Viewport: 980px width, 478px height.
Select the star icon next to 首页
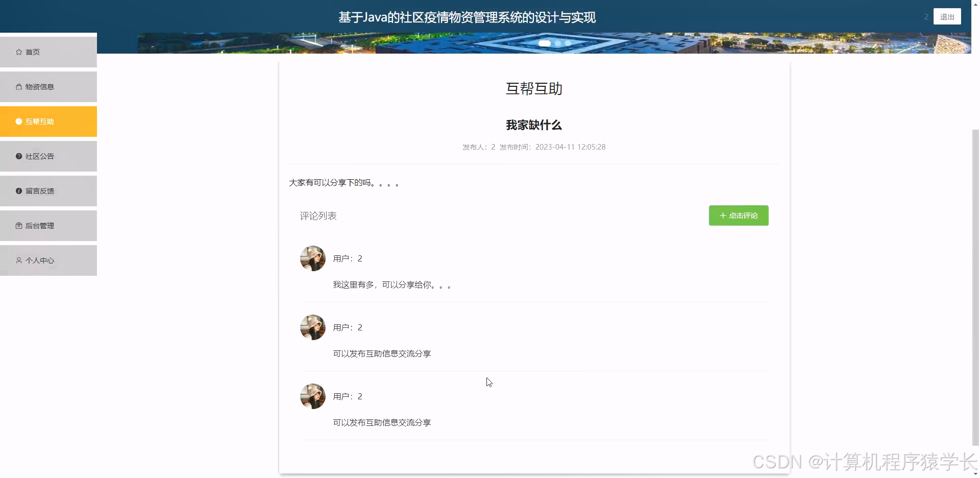(x=18, y=52)
